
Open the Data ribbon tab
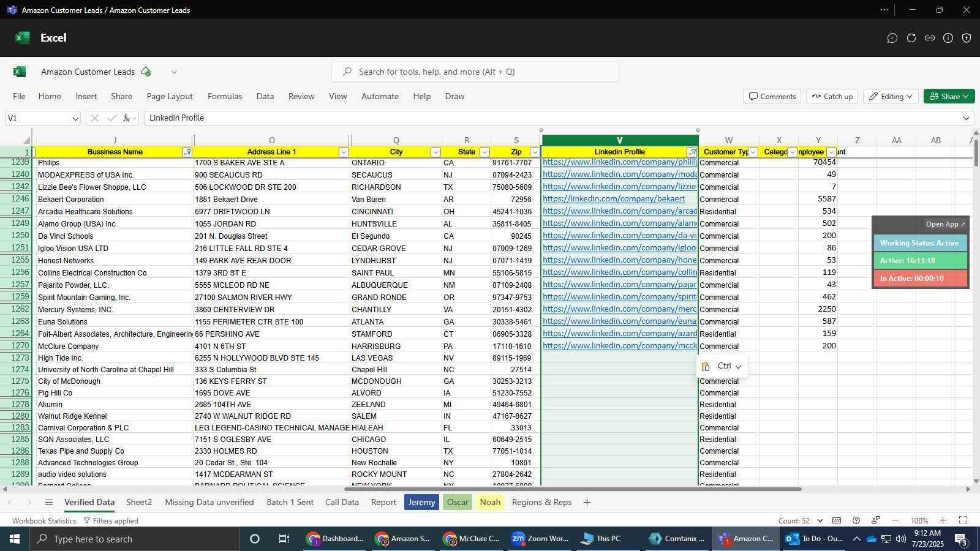coord(265,96)
